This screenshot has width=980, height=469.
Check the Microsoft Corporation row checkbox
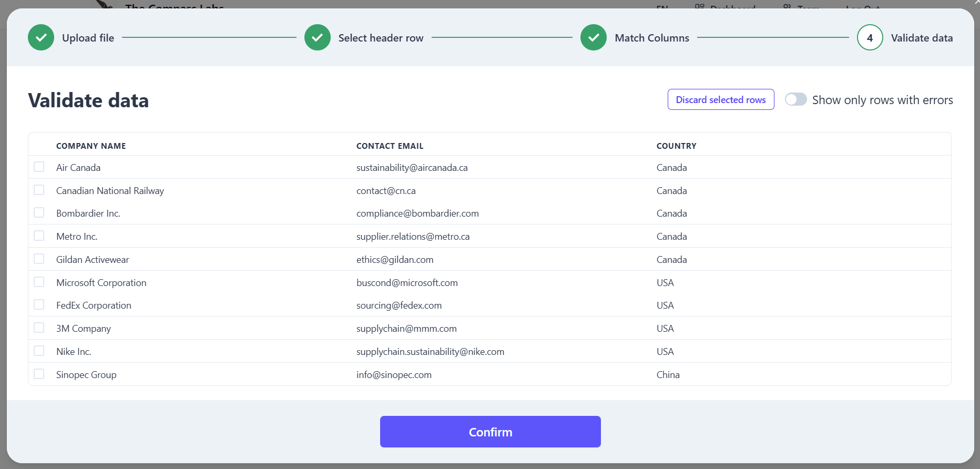tap(39, 282)
